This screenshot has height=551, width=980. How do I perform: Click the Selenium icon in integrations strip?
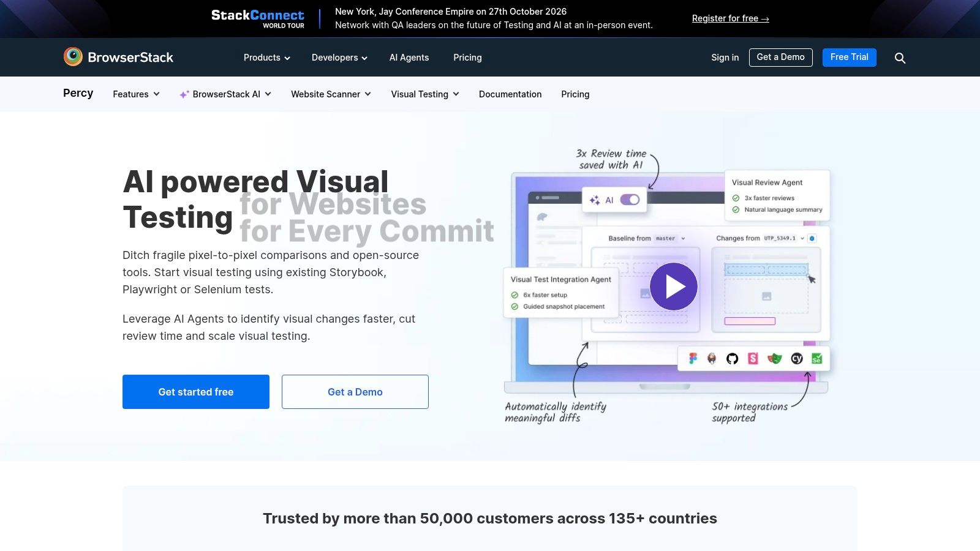(817, 359)
